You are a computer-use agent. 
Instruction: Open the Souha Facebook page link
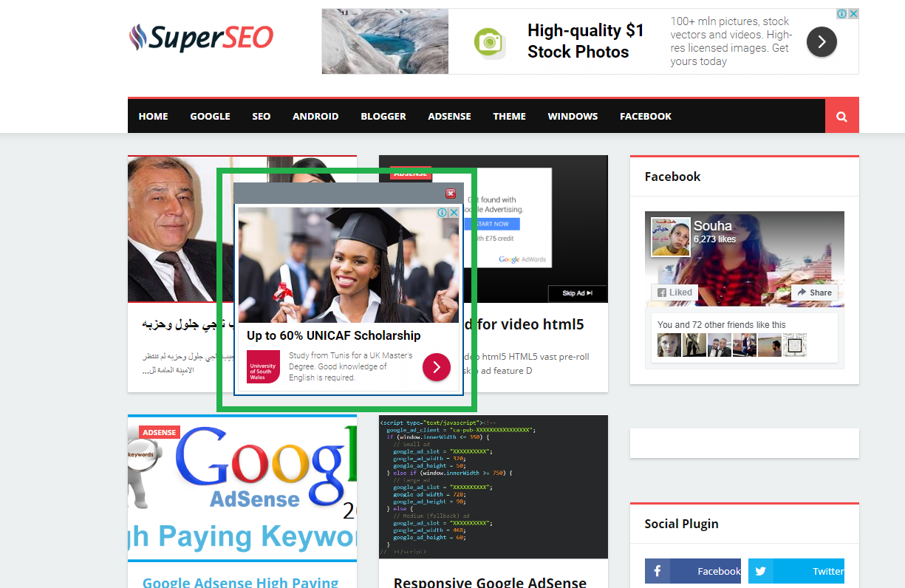713,226
